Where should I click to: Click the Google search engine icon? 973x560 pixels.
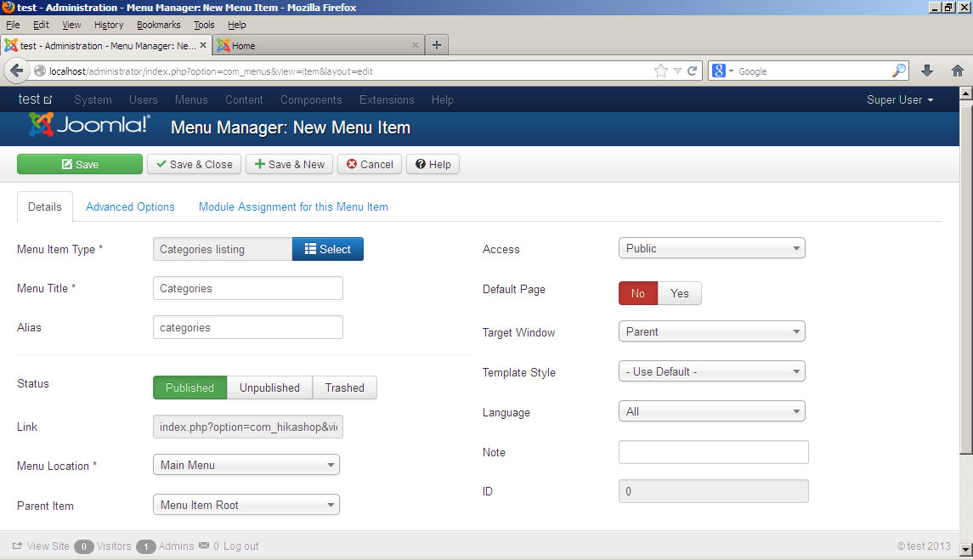(719, 71)
